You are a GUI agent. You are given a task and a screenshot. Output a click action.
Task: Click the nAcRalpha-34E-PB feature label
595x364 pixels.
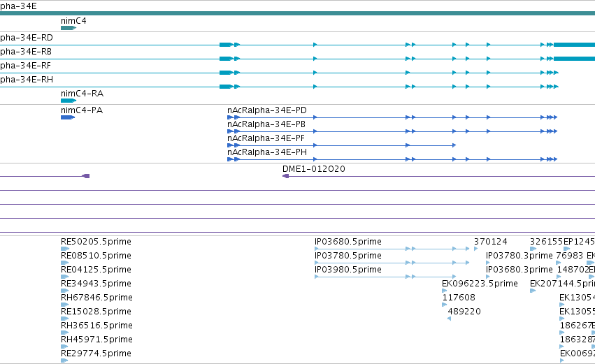[266, 124]
